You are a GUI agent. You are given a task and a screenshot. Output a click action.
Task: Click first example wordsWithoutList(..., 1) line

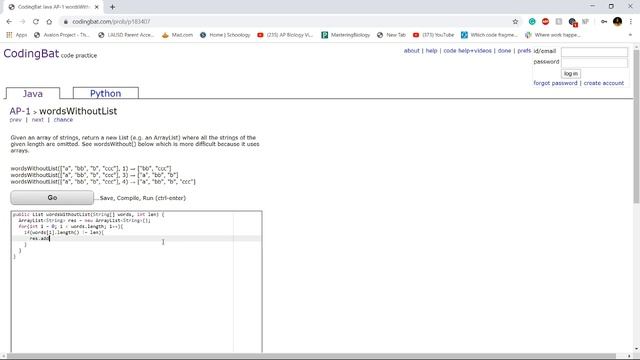(x=91, y=169)
